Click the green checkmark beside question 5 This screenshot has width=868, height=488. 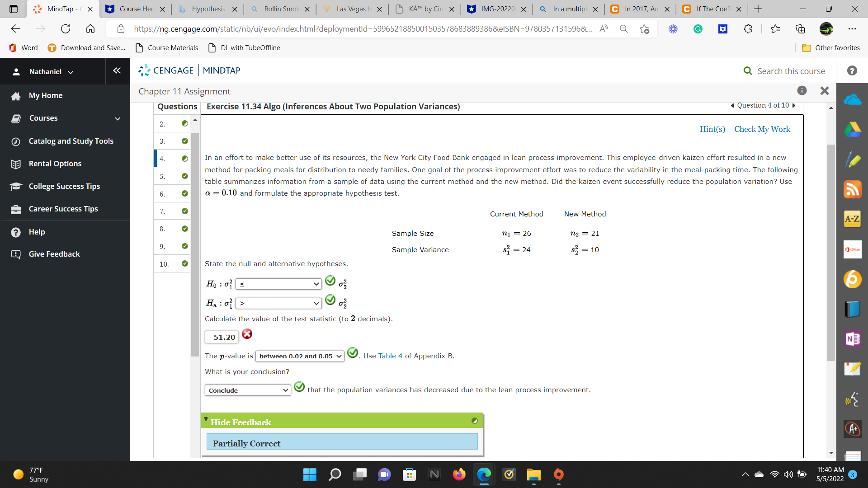pyautogui.click(x=185, y=176)
